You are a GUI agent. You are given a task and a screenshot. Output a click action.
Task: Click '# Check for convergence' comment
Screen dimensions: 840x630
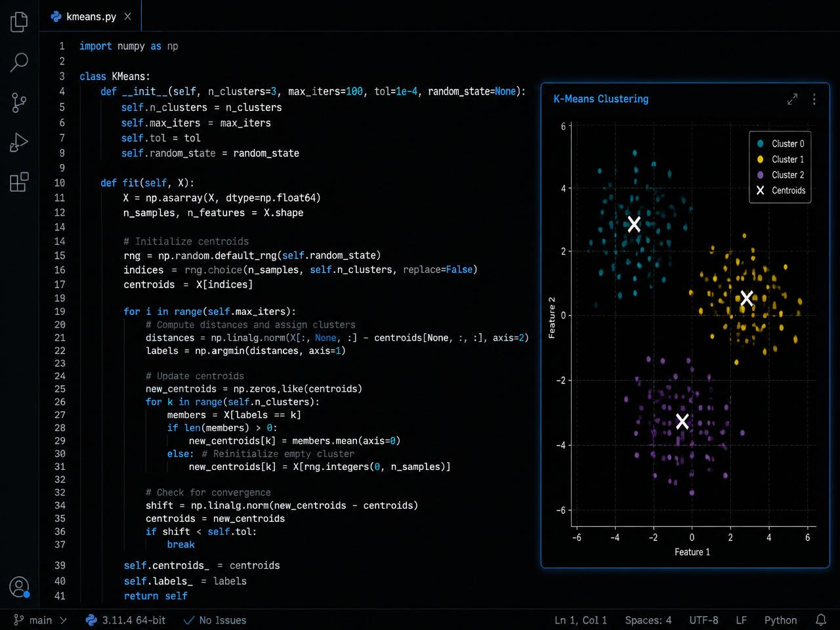pyautogui.click(x=208, y=493)
